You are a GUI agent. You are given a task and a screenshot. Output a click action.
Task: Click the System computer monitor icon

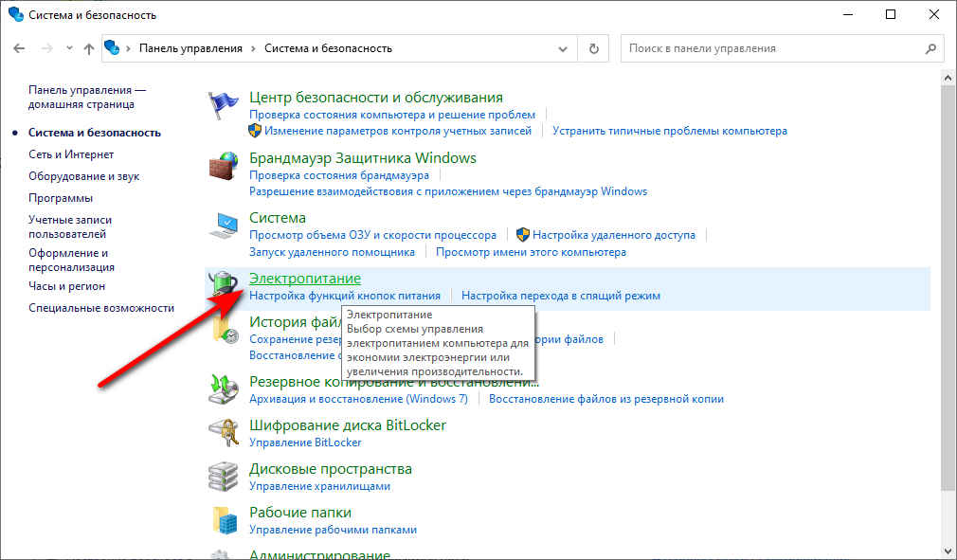click(x=224, y=226)
